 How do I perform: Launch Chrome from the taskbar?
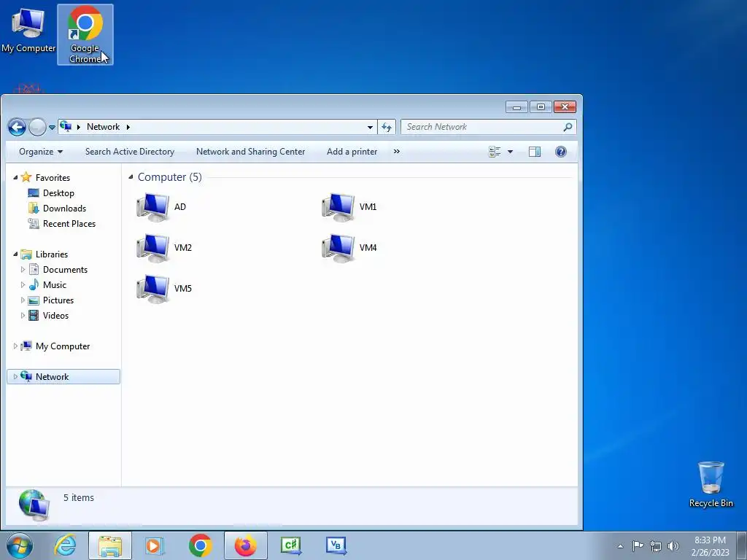(200, 545)
